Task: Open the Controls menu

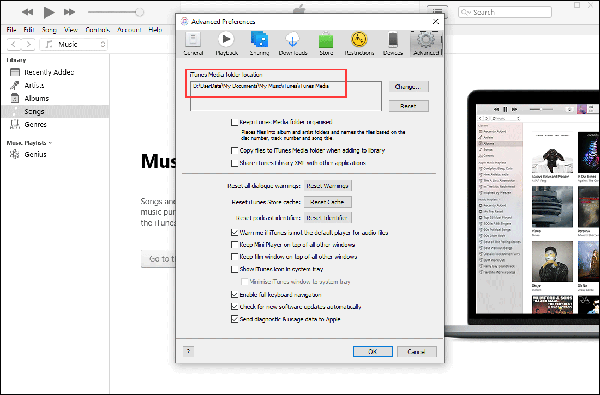Action: click(x=98, y=29)
